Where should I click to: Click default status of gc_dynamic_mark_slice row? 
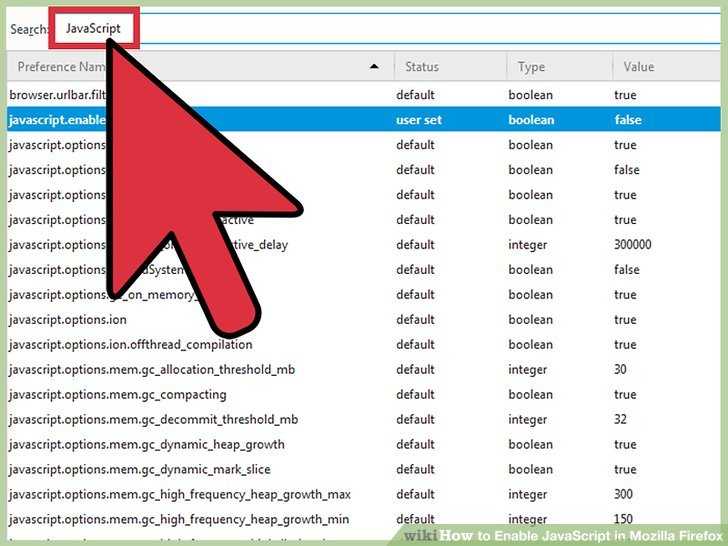(x=415, y=469)
